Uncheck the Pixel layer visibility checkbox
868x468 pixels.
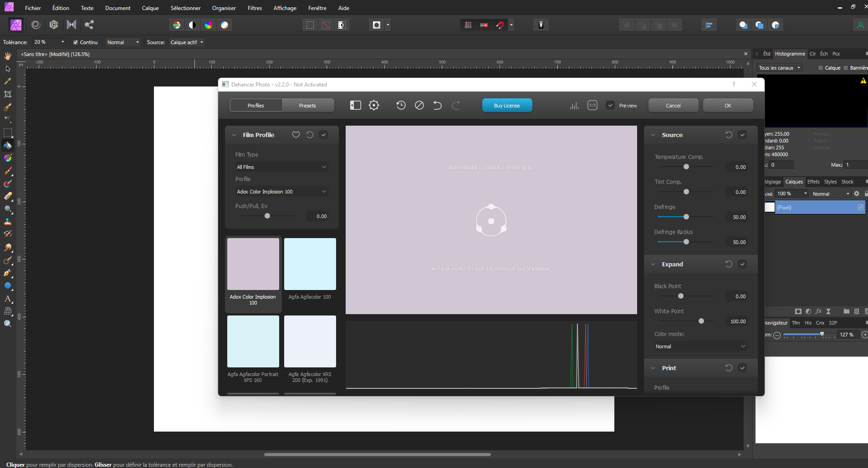tap(860, 207)
